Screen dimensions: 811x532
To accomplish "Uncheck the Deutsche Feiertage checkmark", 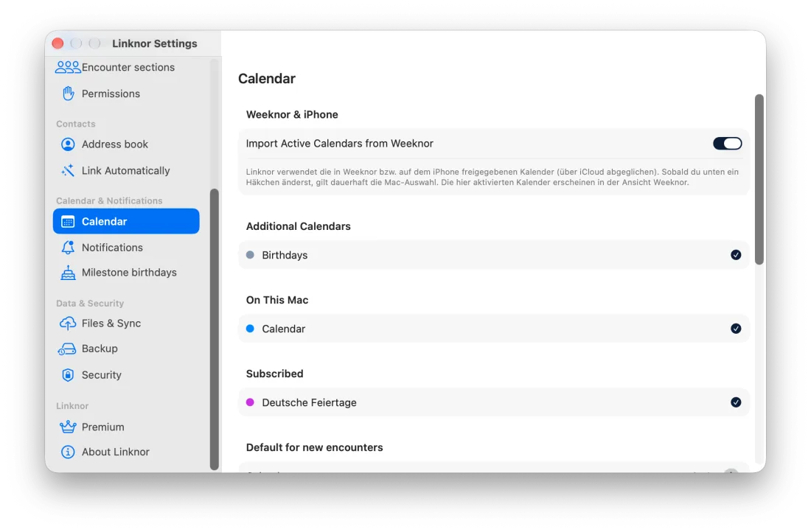I will 736,402.
